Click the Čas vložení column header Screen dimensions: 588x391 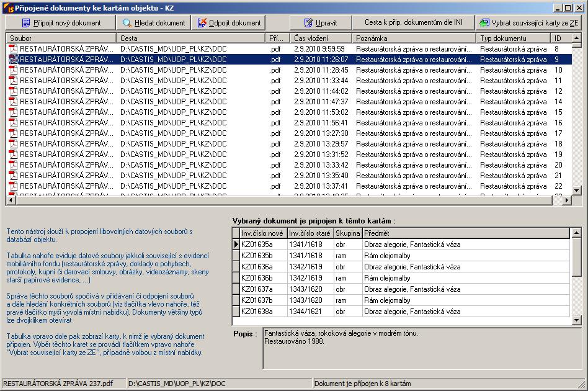coord(321,38)
